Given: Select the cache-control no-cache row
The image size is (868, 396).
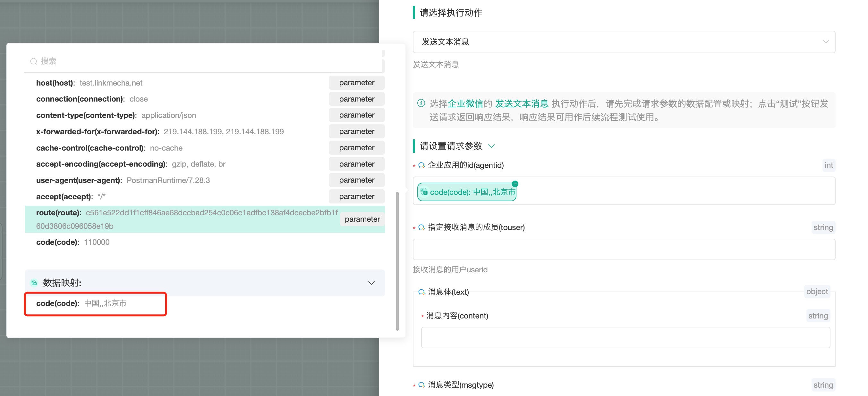Looking at the screenshot, I should coord(205,148).
